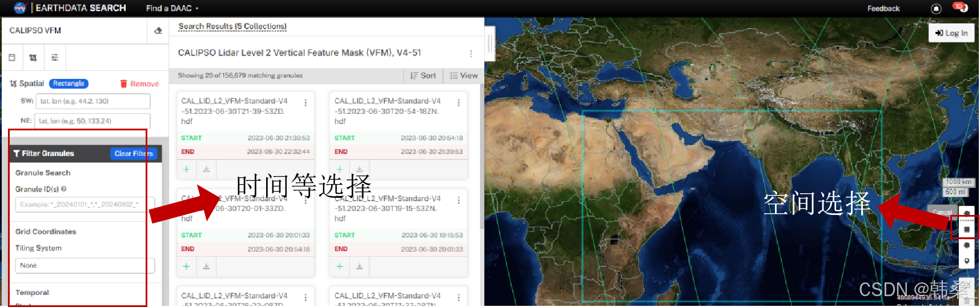The width and height of the screenshot is (980, 307).
Task: Add granule starting 21:39:53 to project
Action: click(x=186, y=169)
